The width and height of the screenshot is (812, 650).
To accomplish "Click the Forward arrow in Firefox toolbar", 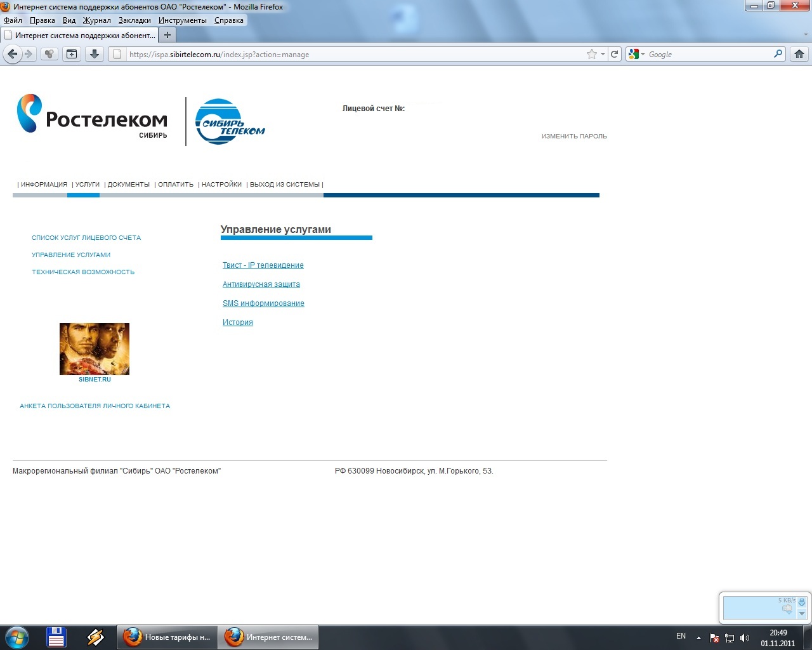I will coord(28,55).
